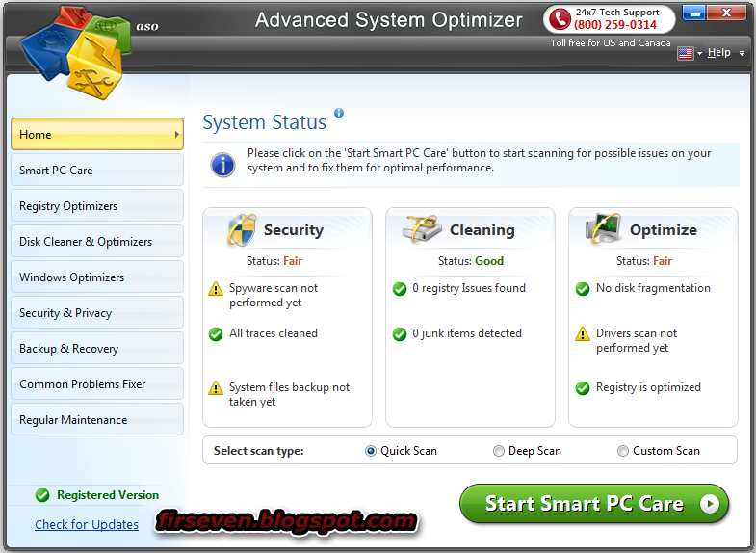The width and height of the screenshot is (756, 553).
Task: Open the Smart PC Care section
Action: tap(97, 171)
